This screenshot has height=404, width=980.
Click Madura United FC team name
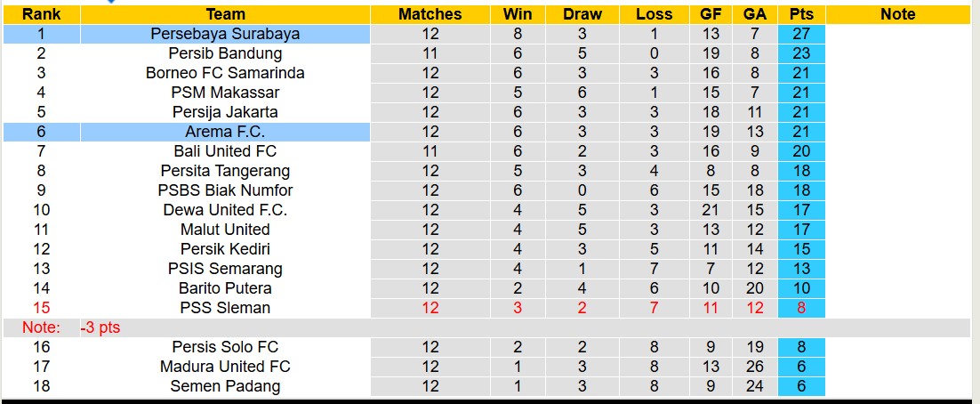tap(225, 367)
